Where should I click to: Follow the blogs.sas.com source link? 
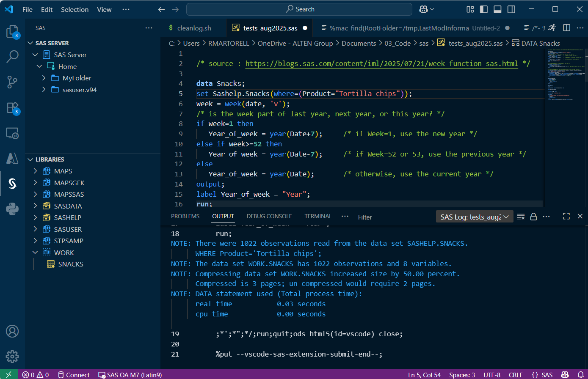(x=381, y=63)
